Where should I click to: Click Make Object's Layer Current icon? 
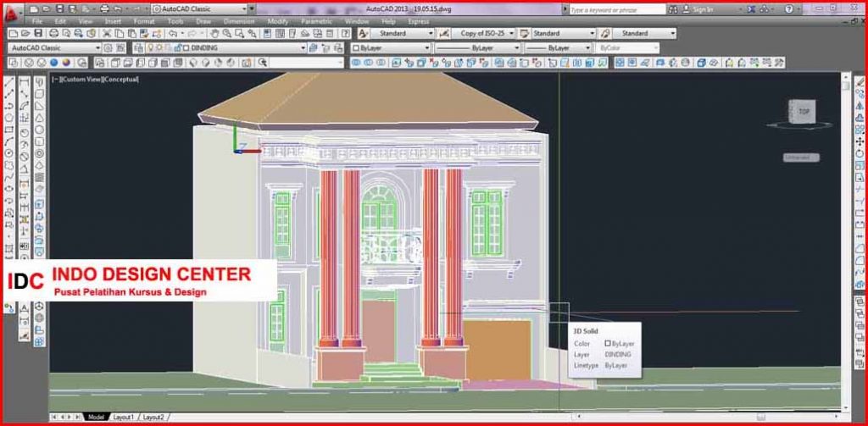(314, 48)
